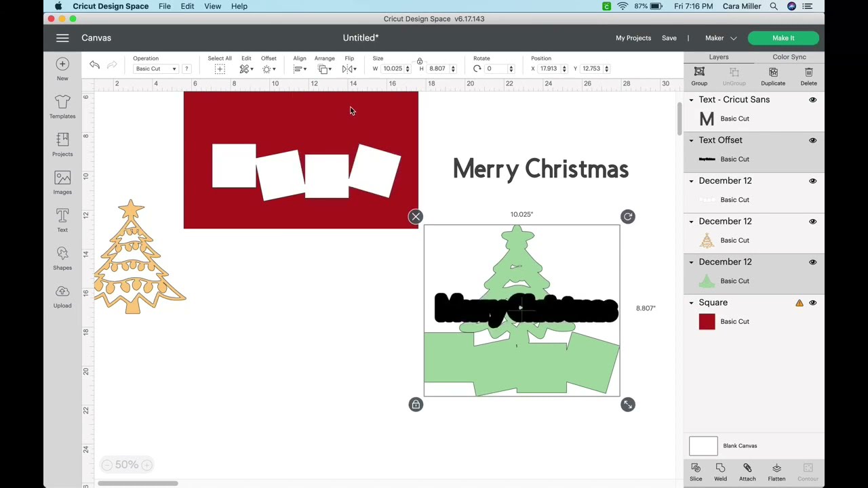
Task: Click the rotate handle on selection
Action: [x=628, y=217]
